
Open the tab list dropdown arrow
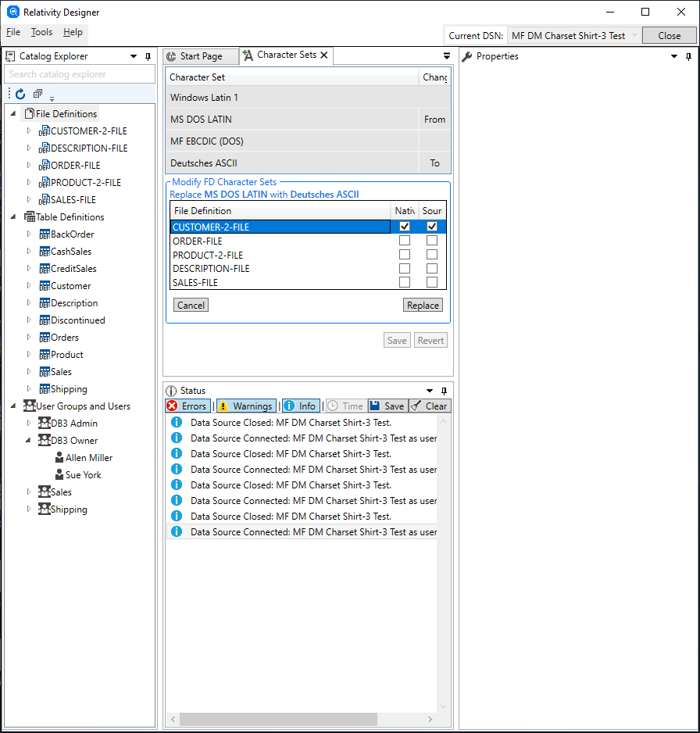pyautogui.click(x=447, y=56)
